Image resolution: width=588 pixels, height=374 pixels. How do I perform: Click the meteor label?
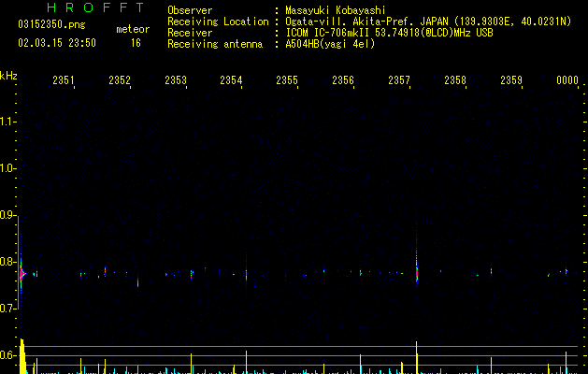tap(133, 29)
